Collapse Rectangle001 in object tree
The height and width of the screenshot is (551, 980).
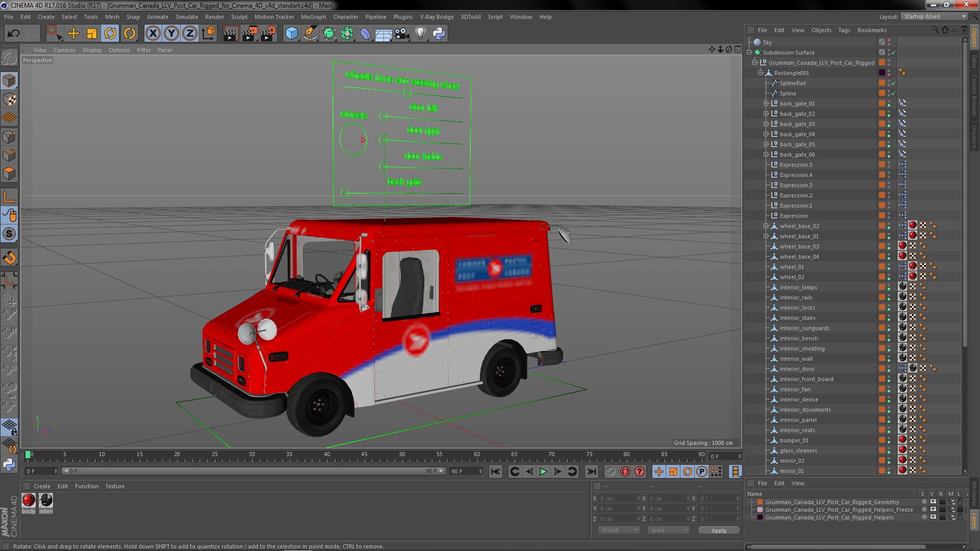tap(760, 73)
